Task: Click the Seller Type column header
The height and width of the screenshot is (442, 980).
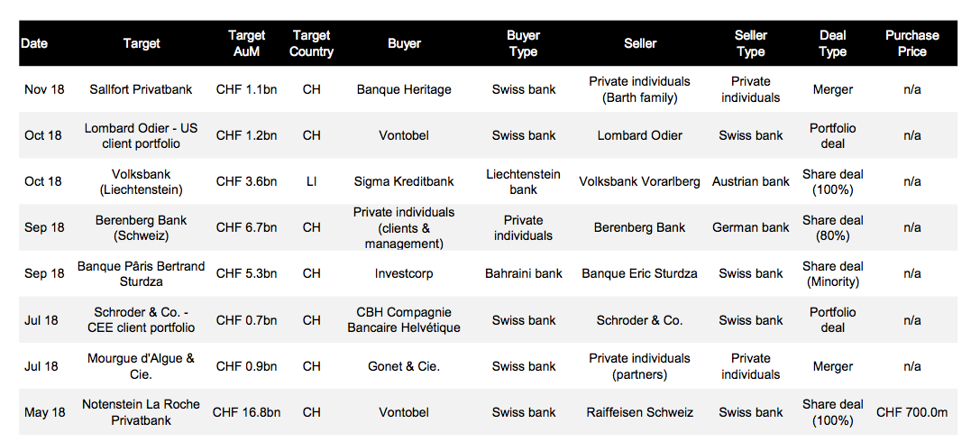Action: 750,43
